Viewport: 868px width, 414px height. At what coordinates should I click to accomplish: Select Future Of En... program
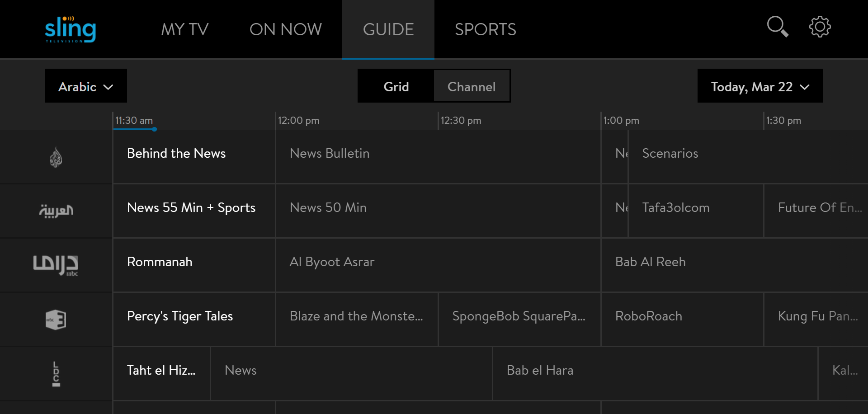pyautogui.click(x=816, y=211)
